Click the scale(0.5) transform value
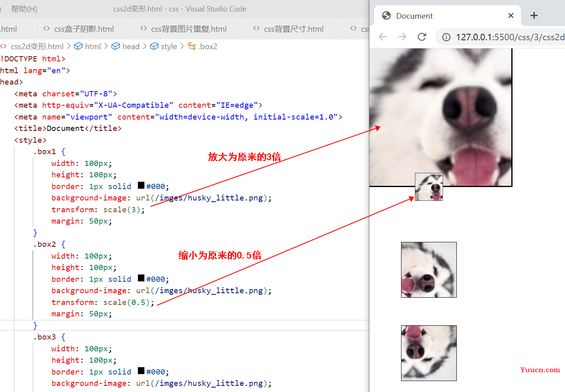The height and width of the screenshot is (392, 565). click(x=127, y=303)
